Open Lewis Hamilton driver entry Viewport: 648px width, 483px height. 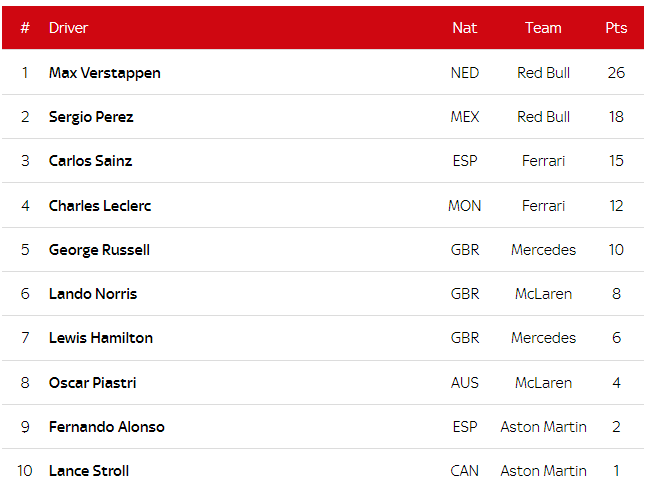tap(101, 338)
